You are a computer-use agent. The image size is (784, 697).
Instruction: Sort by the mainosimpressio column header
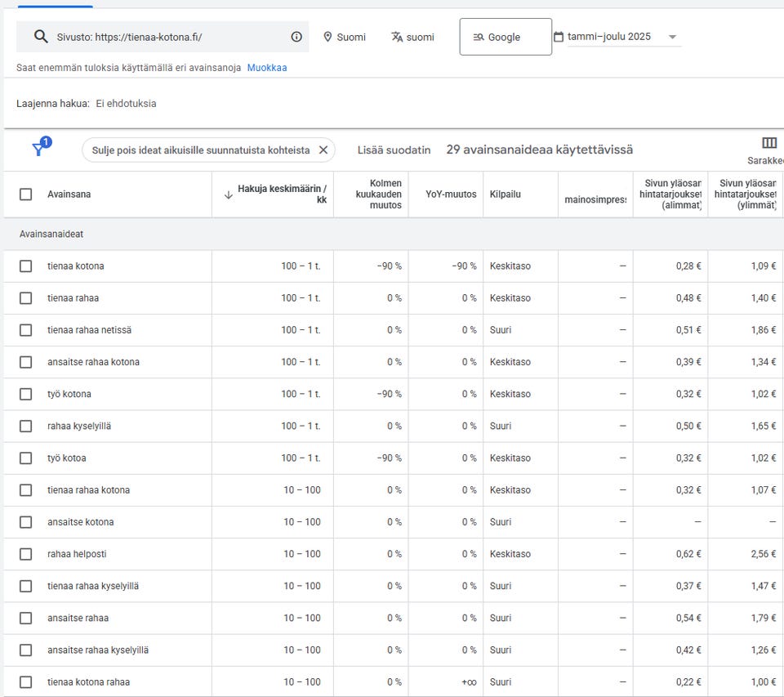(595, 199)
